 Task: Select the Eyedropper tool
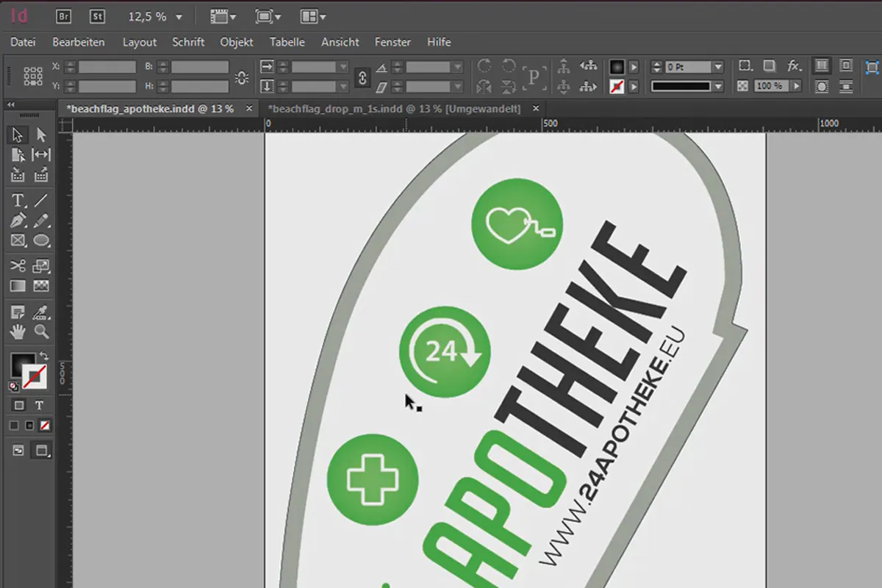click(x=41, y=312)
